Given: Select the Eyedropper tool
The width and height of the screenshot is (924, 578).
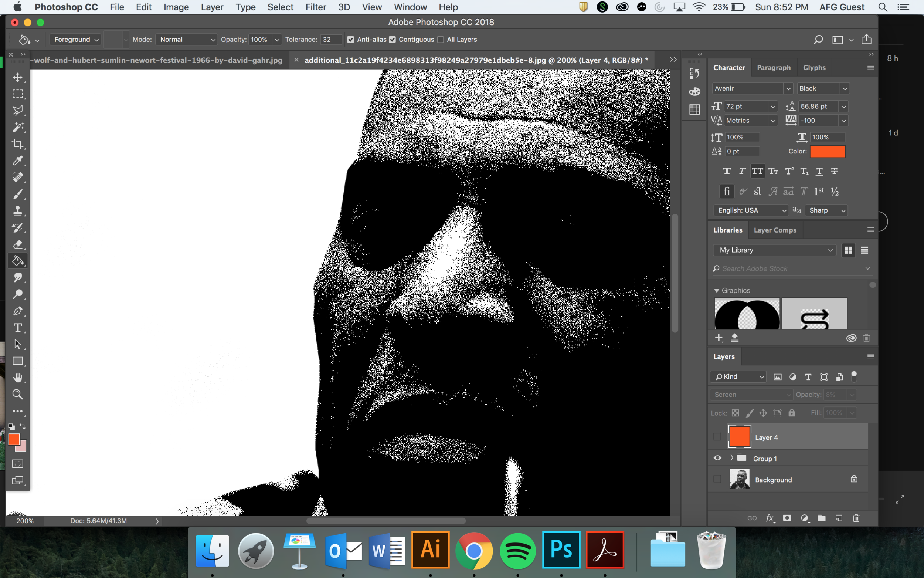Looking at the screenshot, I should pyautogui.click(x=18, y=160).
